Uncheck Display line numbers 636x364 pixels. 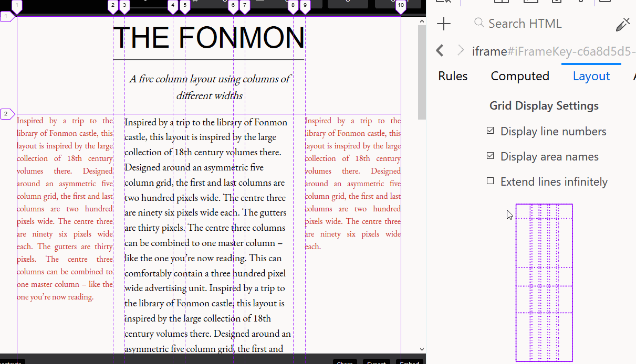pyautogui.click(x=491, y=131)
